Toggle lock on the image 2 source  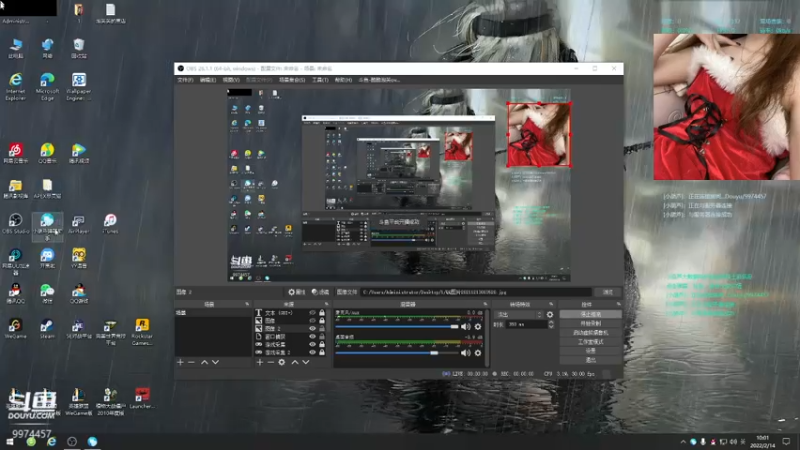click(322, 329)
